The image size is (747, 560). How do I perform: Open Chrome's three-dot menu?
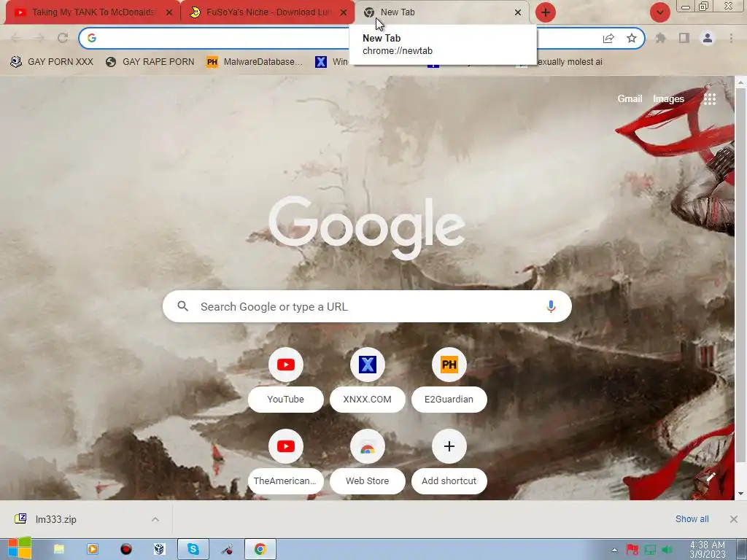[731, 38]
